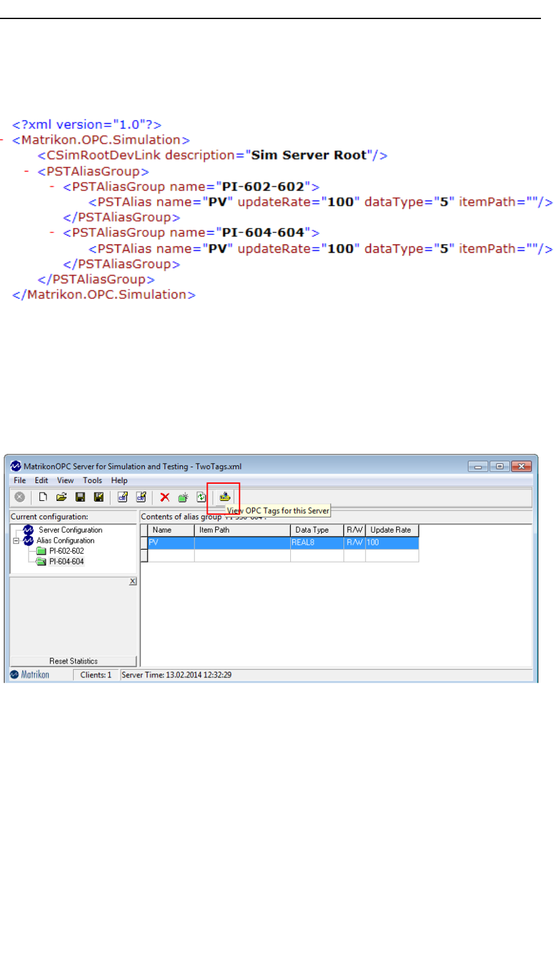The height and width of the screenshot is (958, 560).
Task: Click empty row selector below PV
Action: [x=144, y=556]
